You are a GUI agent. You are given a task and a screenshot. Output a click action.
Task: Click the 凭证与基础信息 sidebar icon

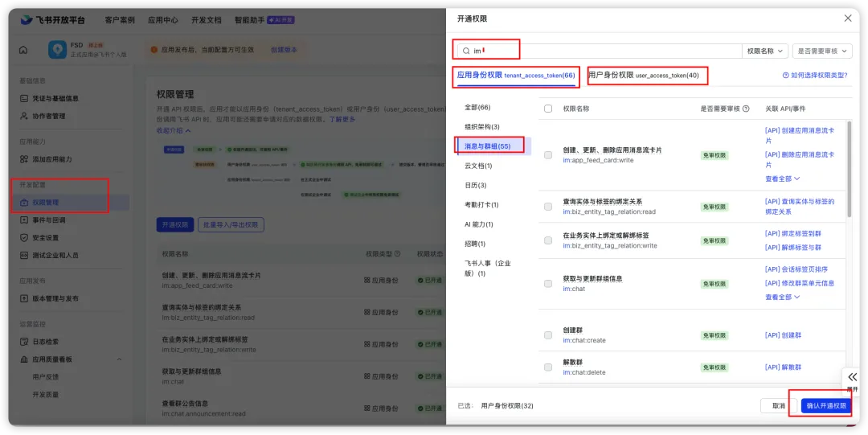[x=24, y=98]
